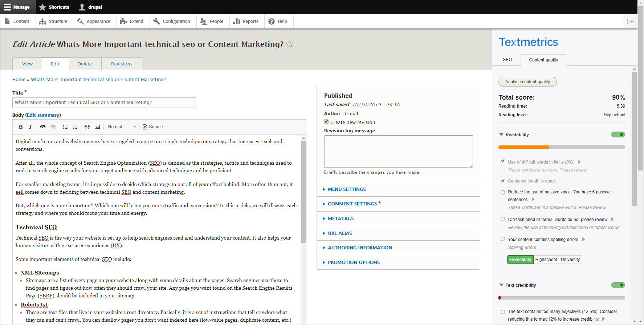This screenshot has width=644, height=325.
Task: Disable the Text credibility toggle
Action: click(x=618, y=285)
